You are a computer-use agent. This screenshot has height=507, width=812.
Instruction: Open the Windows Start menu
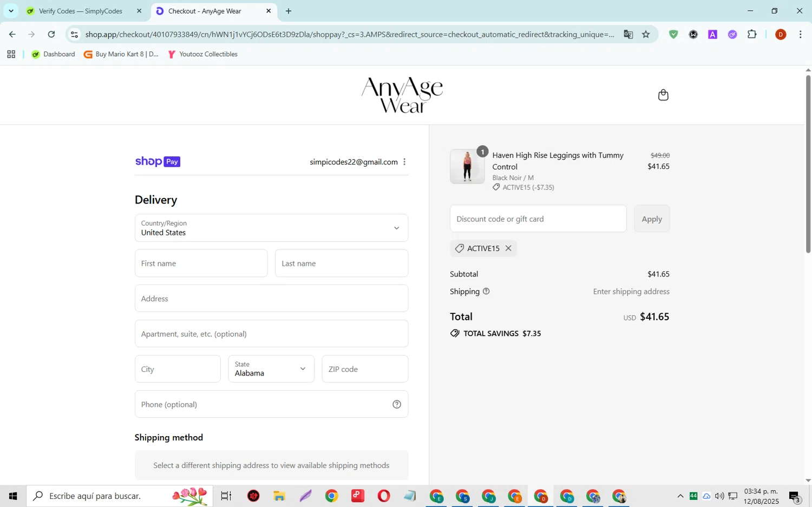point(13,496)
